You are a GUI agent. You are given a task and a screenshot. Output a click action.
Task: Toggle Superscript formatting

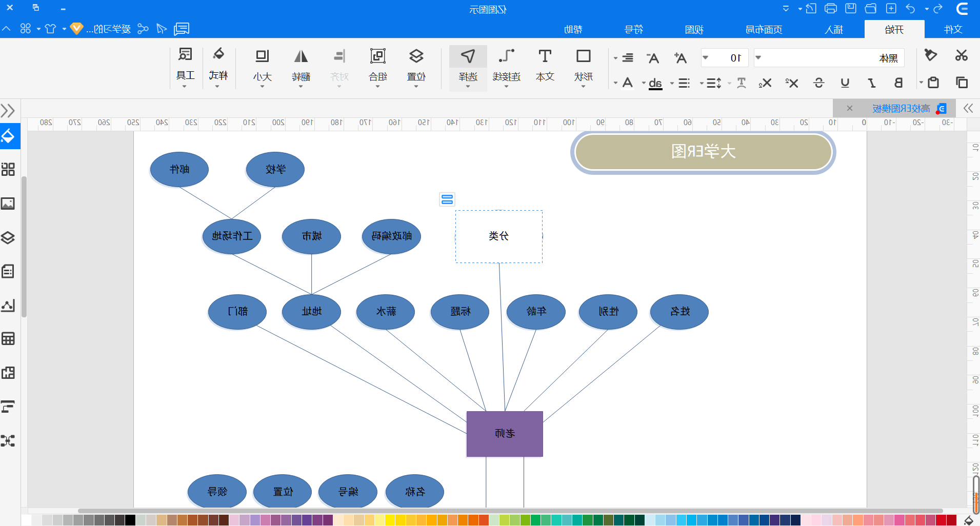(x=791, y=83)
